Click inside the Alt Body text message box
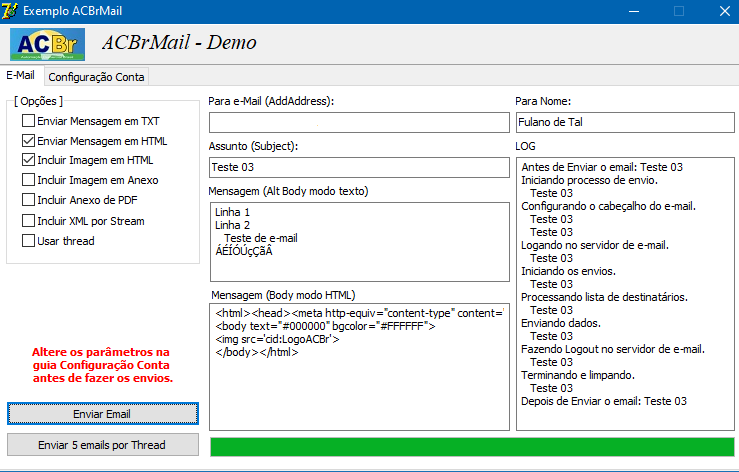The height and width of the screenshot is (472, 739). tap(359, 242)
